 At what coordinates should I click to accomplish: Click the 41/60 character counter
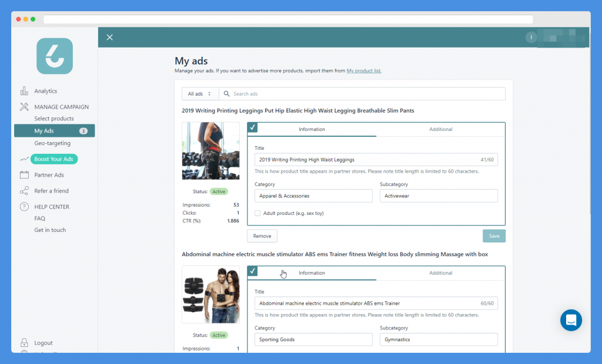[x=487, y=160]
